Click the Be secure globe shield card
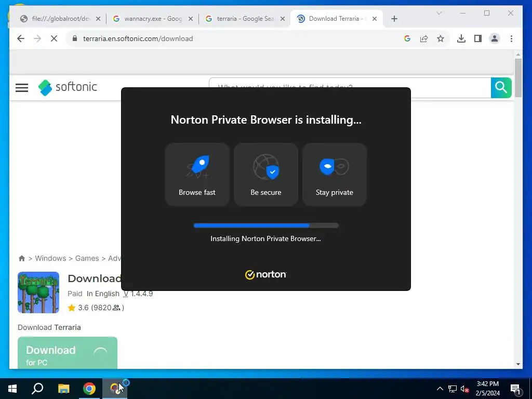The image size is (532, 399). tap(266, 175)
